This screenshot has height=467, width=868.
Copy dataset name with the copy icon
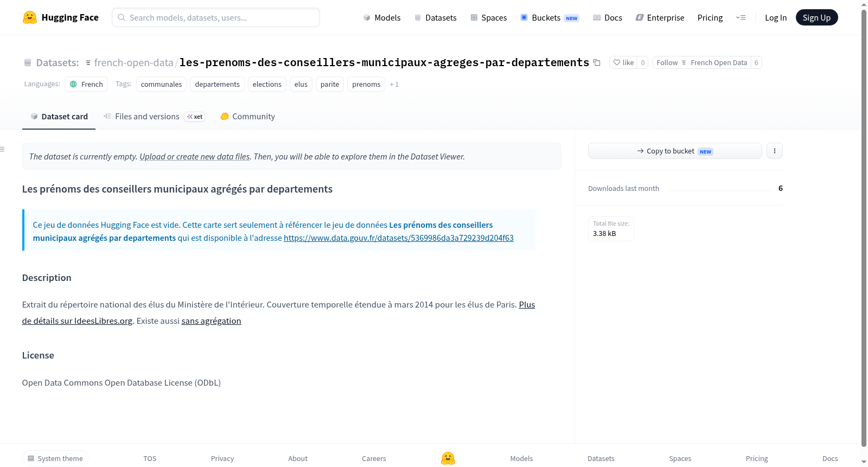pos(597,62)
